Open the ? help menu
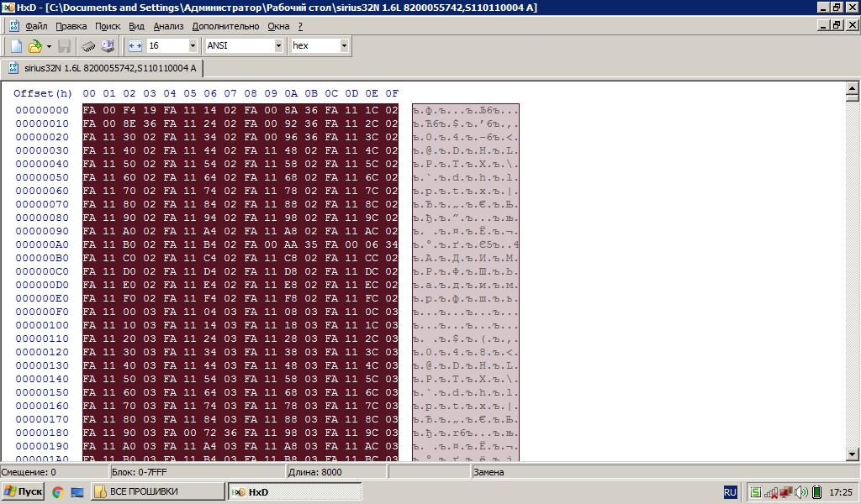This screenshot has width=861, height=504. [300, 26]
